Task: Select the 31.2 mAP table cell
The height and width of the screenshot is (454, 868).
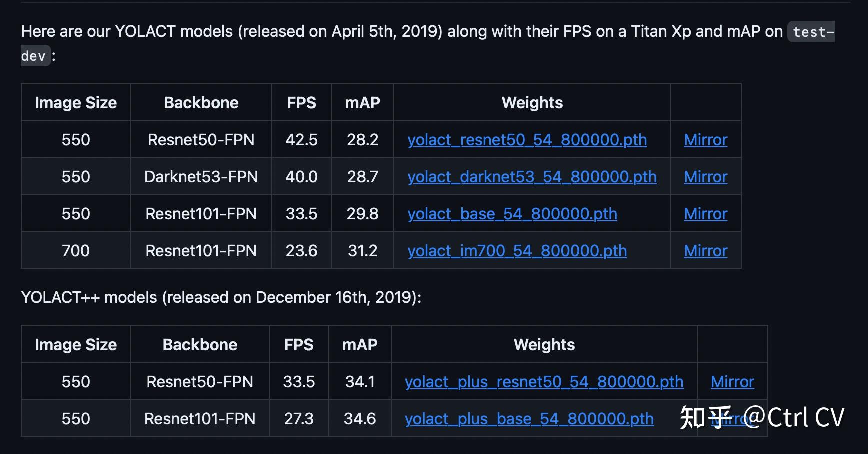Action: click(362, 251)
